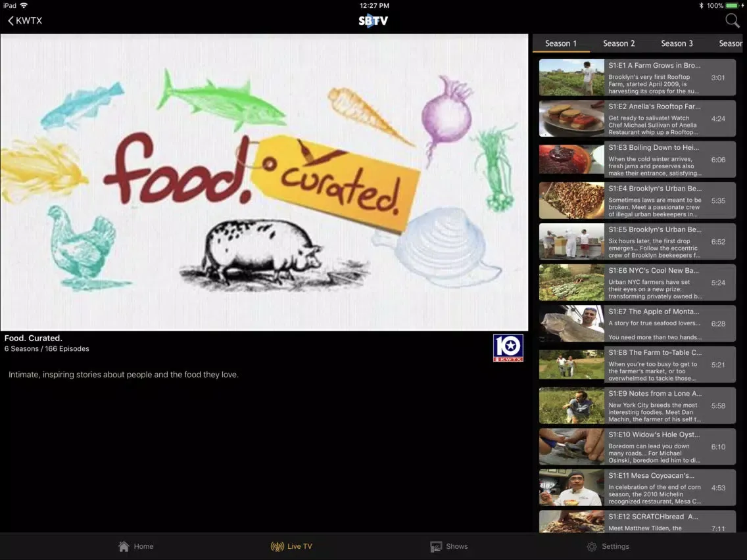Screen dimensions: 747x560
Task: Play S1:E11 Mesa Coyoacan's episode
Action: click(637, 488)
